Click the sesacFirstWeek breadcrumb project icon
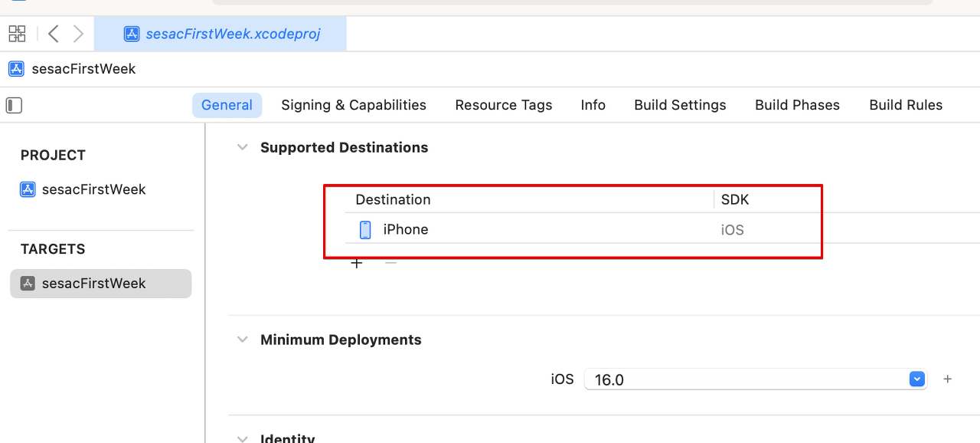 16,69
